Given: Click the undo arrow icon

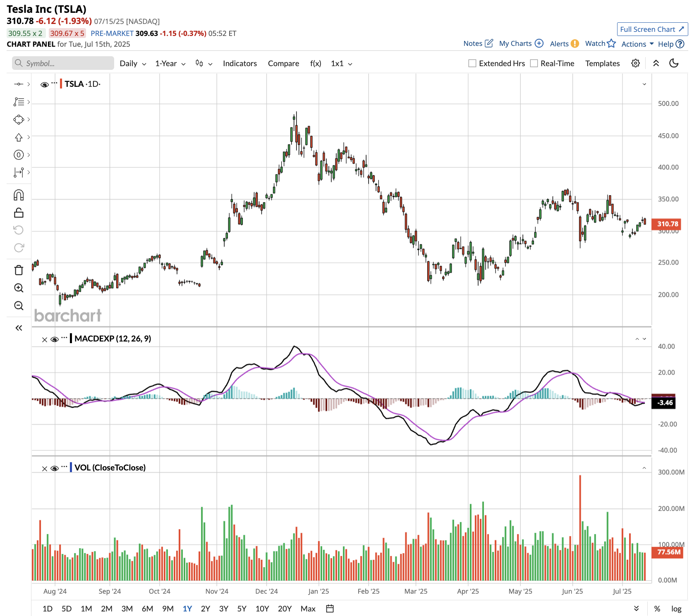Looking at the screenshot, I should coord(19,230).
